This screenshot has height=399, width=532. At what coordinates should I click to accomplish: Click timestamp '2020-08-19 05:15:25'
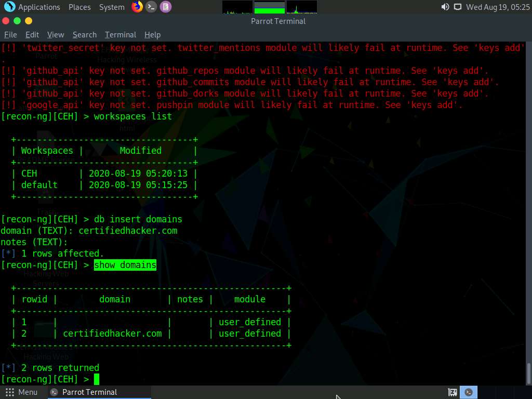tap(138, 185)
